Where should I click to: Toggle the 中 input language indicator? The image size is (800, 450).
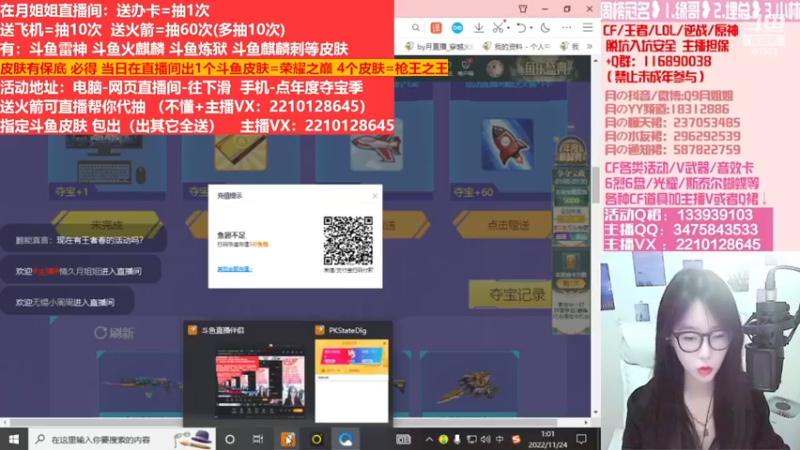[499, 439]
